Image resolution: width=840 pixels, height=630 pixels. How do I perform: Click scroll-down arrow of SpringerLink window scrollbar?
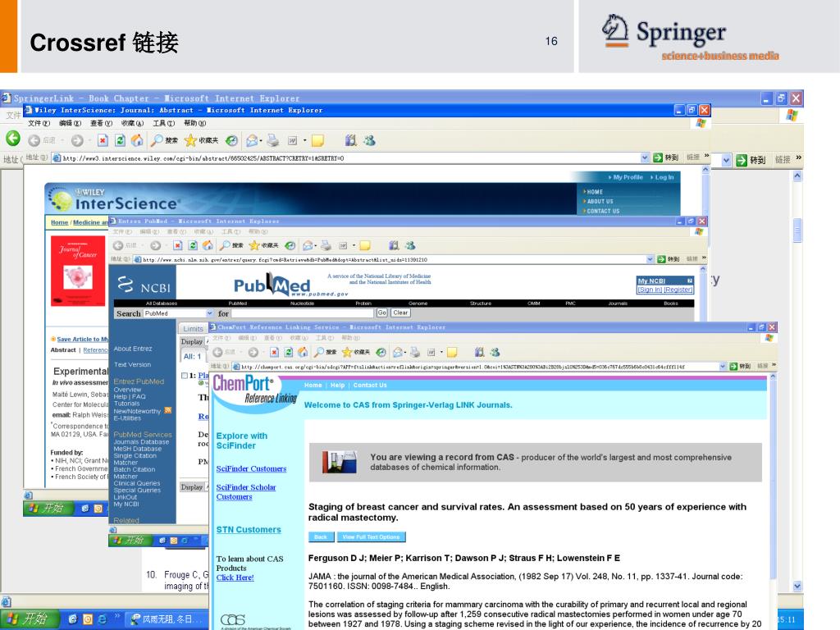[797, 586]
